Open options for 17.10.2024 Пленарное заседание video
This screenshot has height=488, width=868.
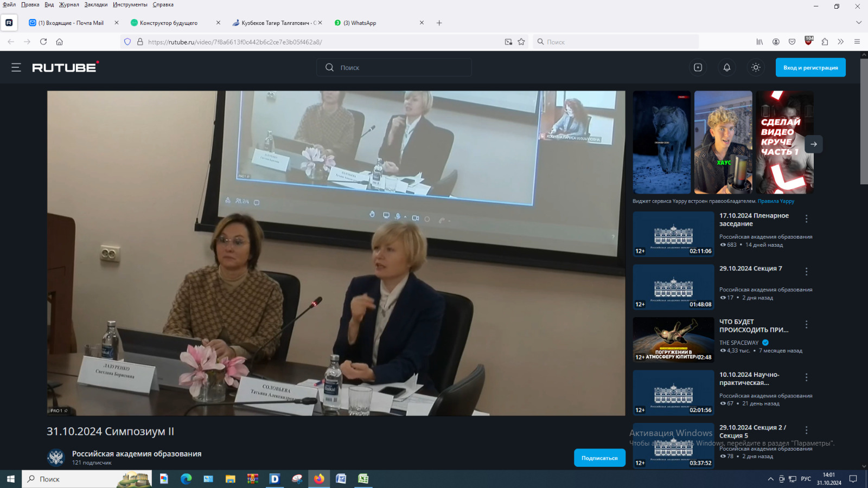tap(806, 219)
